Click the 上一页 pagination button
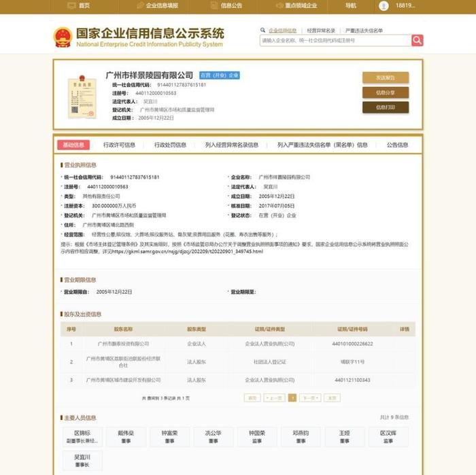 275,398
